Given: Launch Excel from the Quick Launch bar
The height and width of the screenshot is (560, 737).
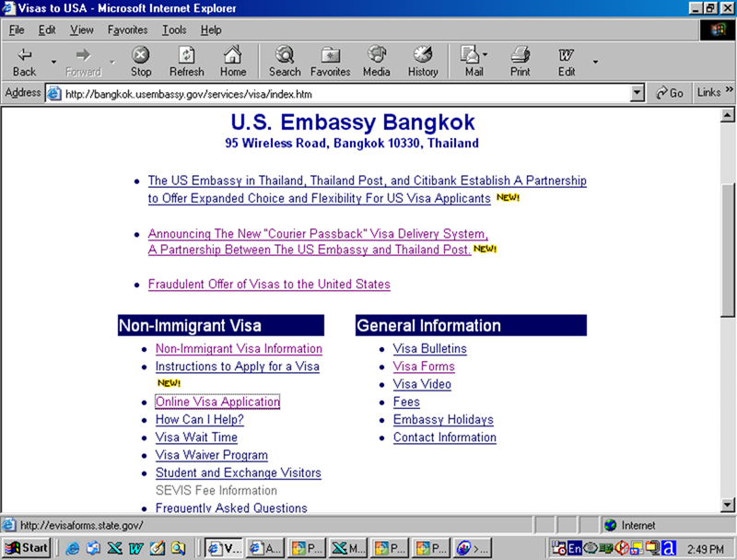Looking at the screenshot, I should point(114,548).
